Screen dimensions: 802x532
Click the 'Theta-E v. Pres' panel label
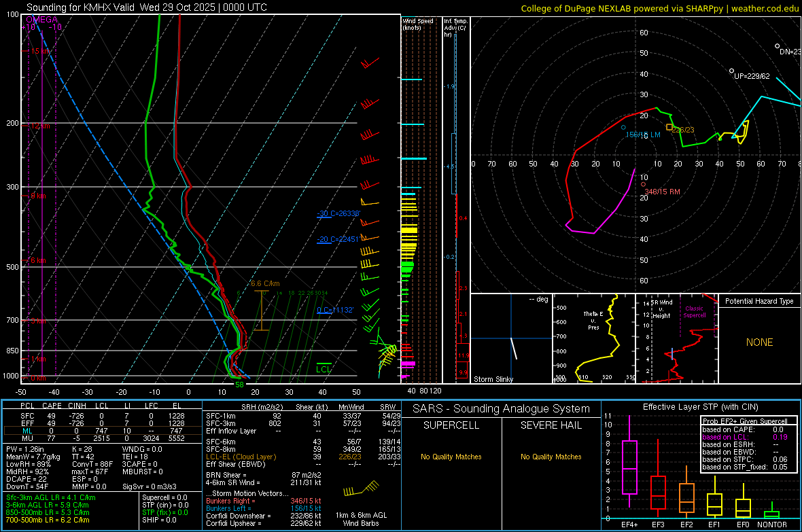(x=593, y=320)
